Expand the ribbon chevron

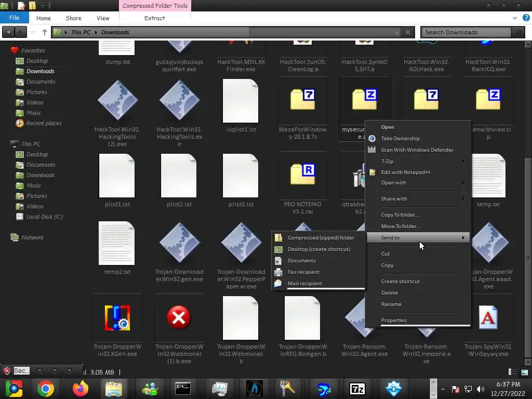pyautogui.click(x=515, y=18)
